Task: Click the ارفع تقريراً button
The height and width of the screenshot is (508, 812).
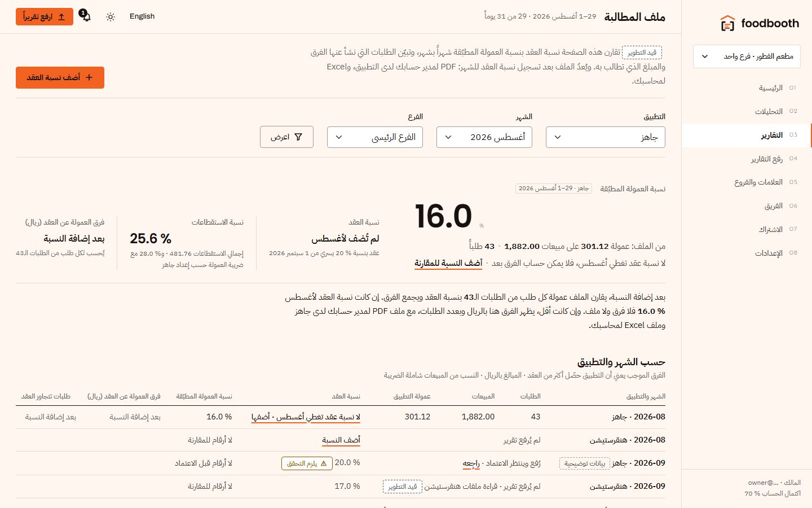Action: 45,17
